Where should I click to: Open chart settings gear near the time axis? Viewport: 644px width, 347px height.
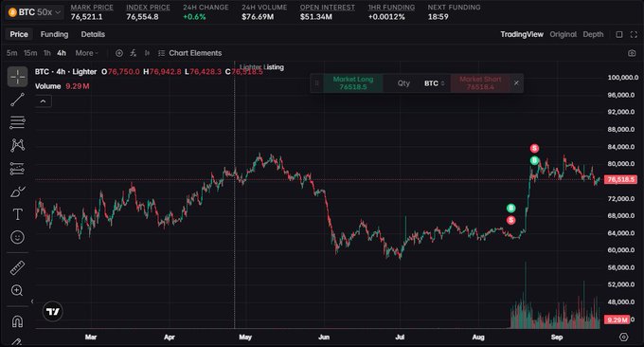pos(623,338)
